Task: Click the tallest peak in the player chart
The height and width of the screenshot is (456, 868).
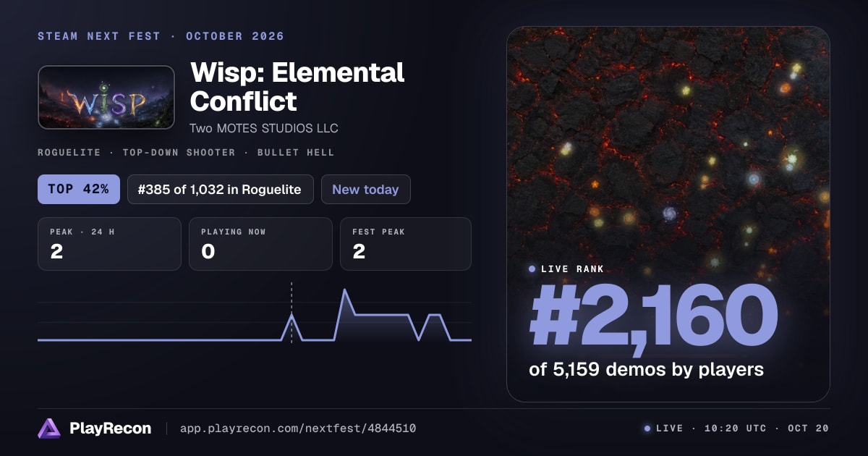Action: (345, 290)
